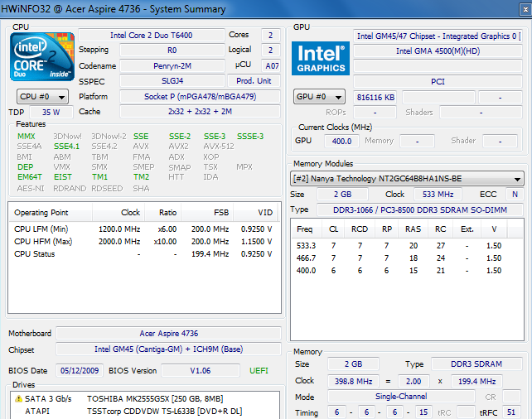Click the Intel GMA 4500M(HD) field

(x=438, y=51)
